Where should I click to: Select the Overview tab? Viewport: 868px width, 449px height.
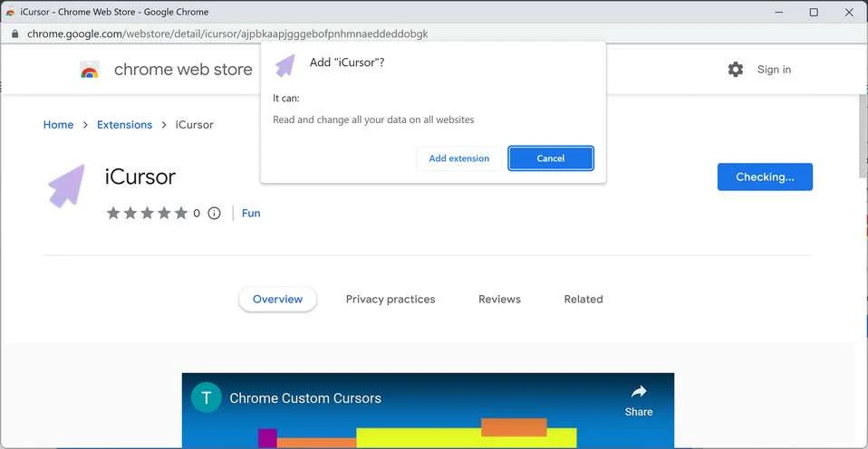pos(277,299)
